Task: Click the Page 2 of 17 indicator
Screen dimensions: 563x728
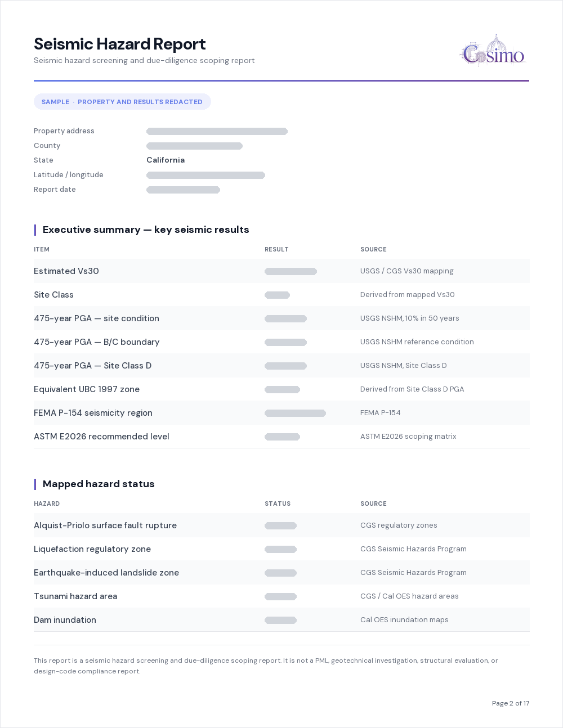Action: point(511,703)
